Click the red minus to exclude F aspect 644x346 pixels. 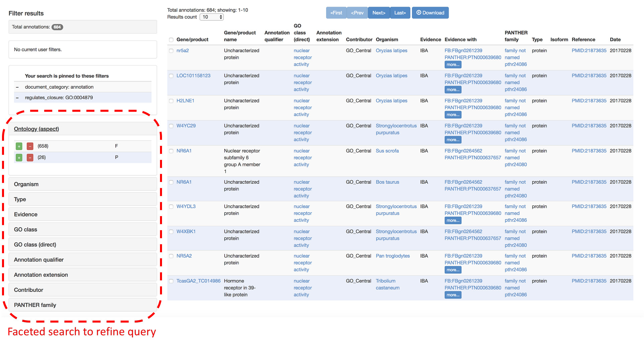coord(30,146)
